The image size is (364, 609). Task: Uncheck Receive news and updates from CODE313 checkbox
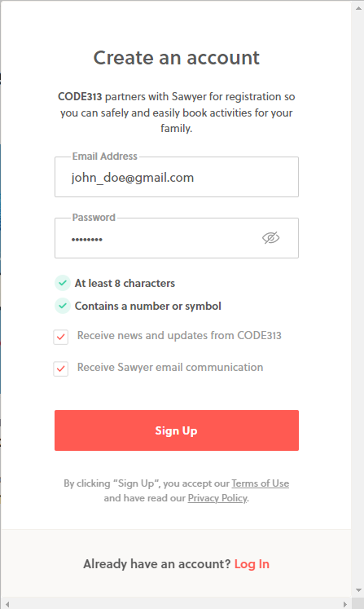click(x=61, y=337)
